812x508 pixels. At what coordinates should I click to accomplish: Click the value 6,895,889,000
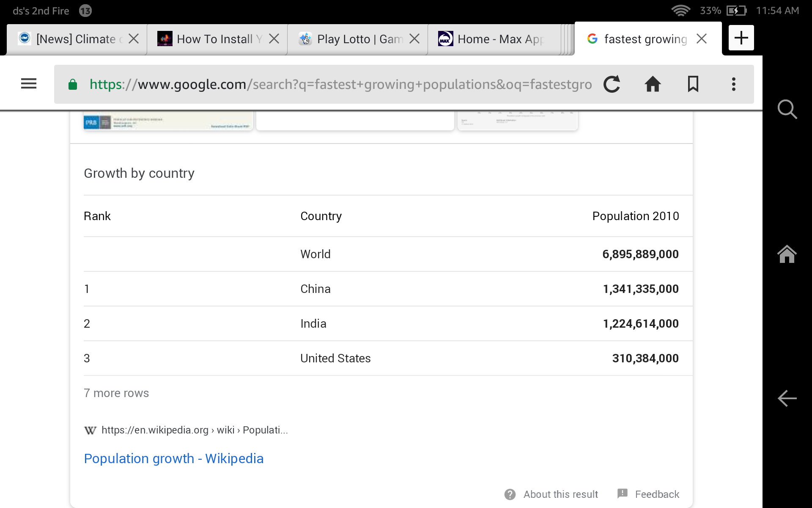coord(640,254)
